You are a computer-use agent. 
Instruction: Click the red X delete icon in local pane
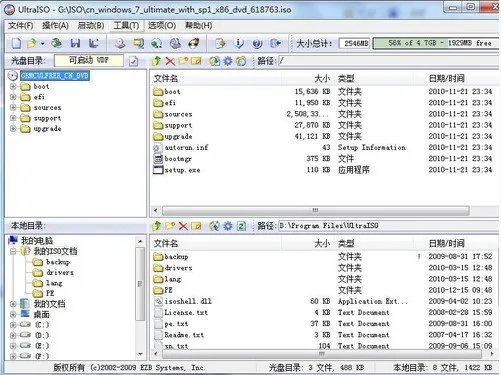(x=183, y=226)
